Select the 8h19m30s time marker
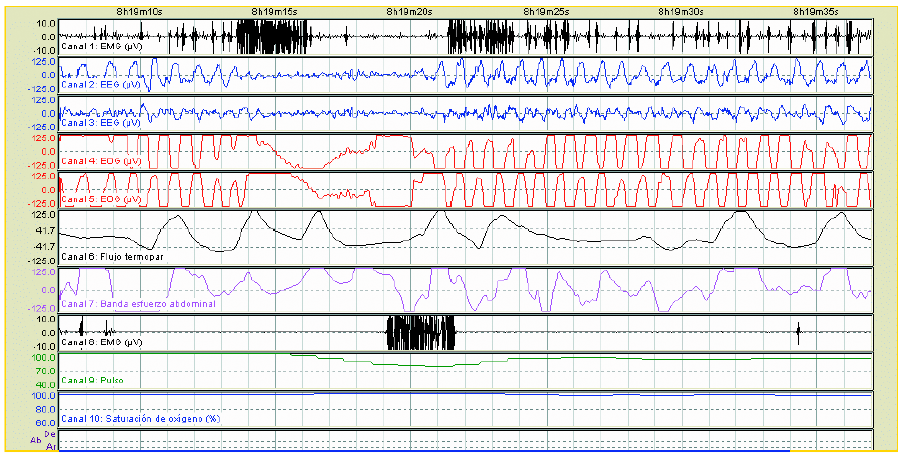This screenshot has height=465, width=906. (x=681, y=10)
